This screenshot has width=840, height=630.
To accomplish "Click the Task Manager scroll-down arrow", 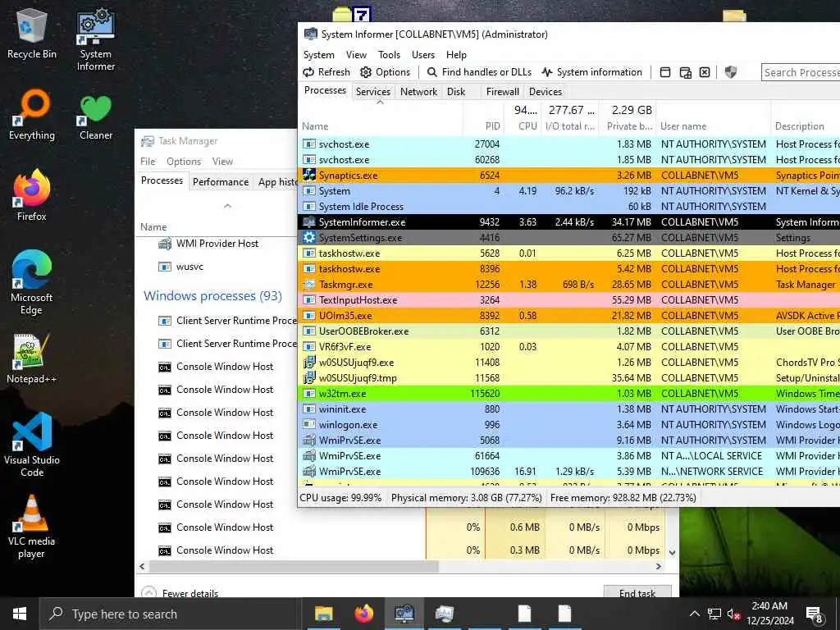I will [x=672, y=552].
